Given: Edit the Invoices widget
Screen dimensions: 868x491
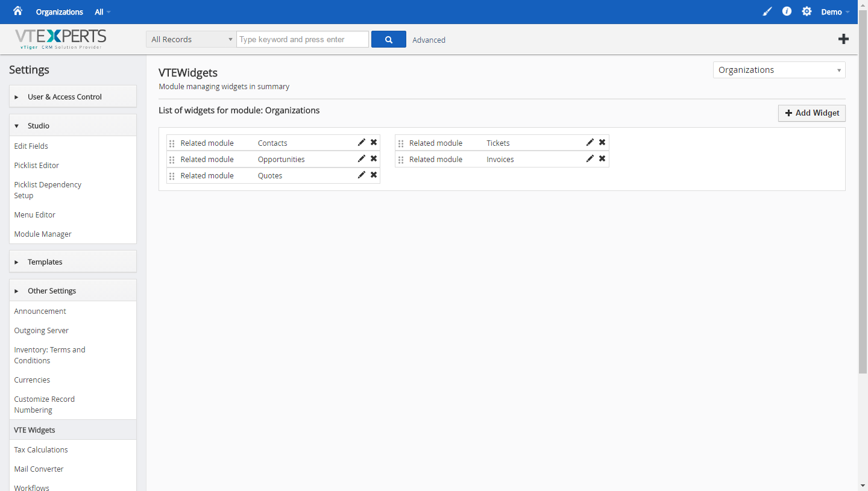Looking at the screenshot, I should tap(590, 158).
